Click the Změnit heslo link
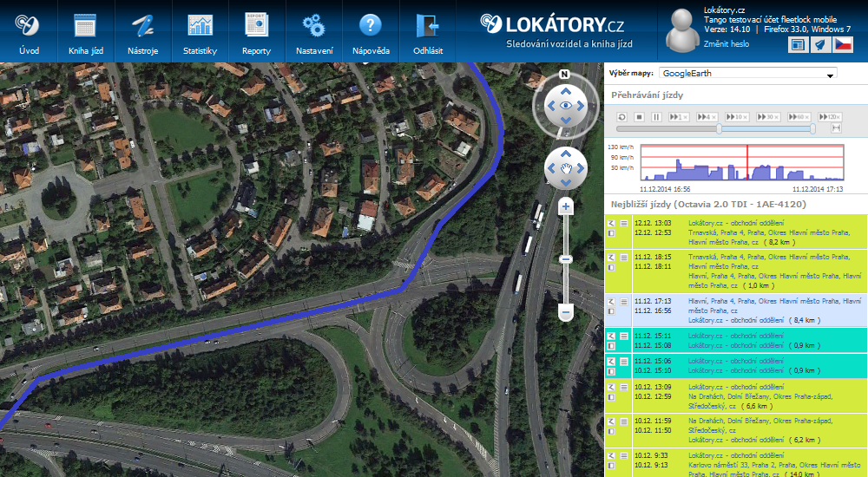 727,43
